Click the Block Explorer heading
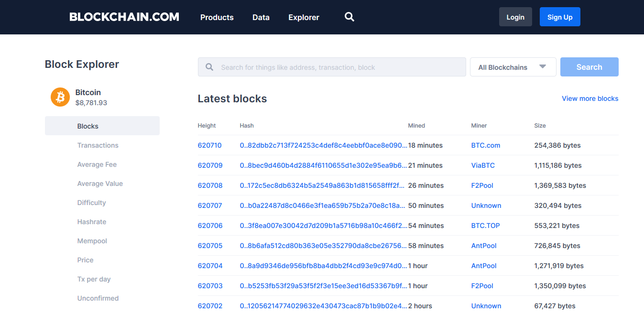644x314 pixels. pyautogui.click(x=82, y=65)
